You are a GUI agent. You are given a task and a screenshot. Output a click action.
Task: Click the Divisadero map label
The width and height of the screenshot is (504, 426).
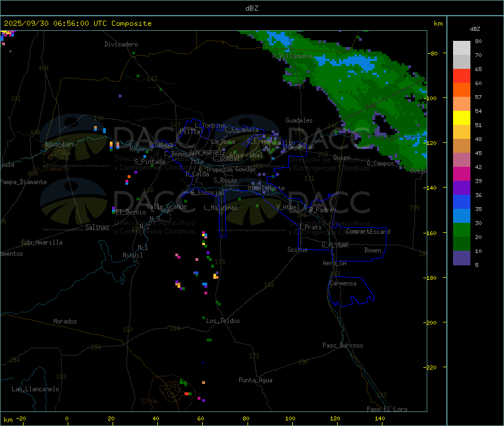[x=121, y=44]
